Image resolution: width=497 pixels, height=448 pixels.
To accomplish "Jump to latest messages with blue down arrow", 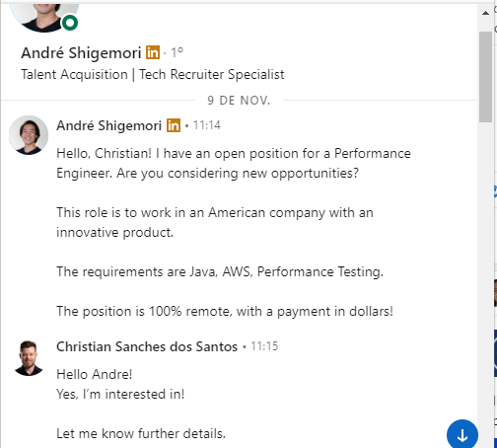I will coord(462,435).
